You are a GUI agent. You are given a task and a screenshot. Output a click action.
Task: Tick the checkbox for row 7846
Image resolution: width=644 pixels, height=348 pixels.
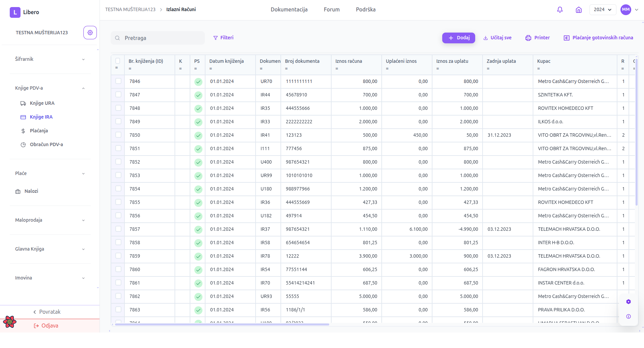(x=118, y=81)
